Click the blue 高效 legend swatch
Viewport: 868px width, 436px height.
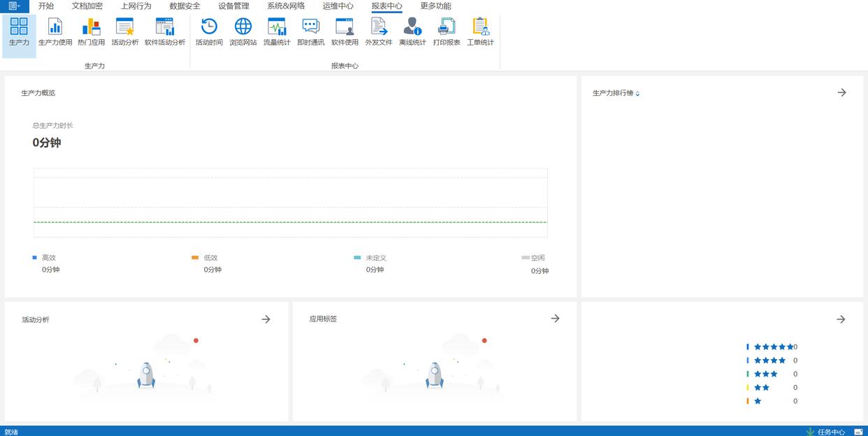[x=35, y=258]
